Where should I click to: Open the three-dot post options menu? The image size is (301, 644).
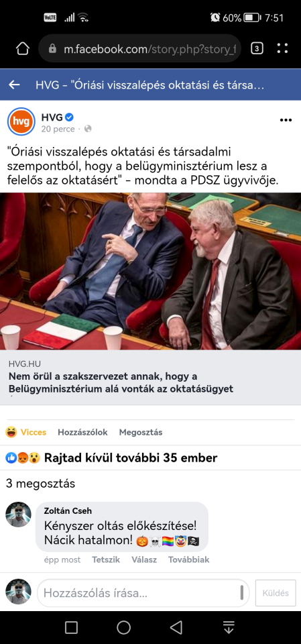(286, 120)
